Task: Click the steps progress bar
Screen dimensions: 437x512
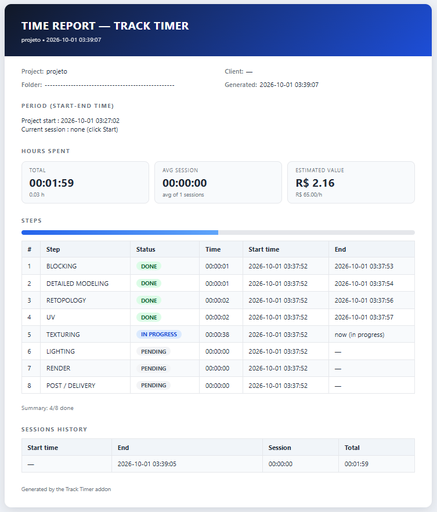Action: [x=218, y=232]
